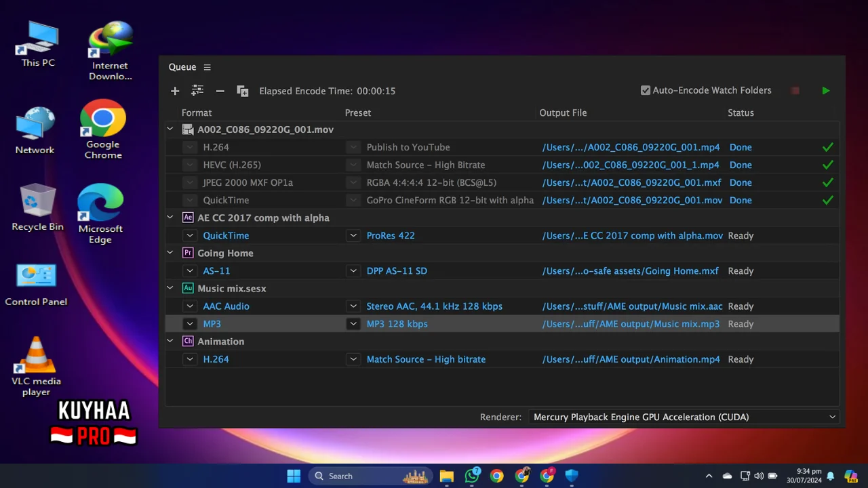Open Microsoft Edge desktop shortcut

click(x=100, y=213)
